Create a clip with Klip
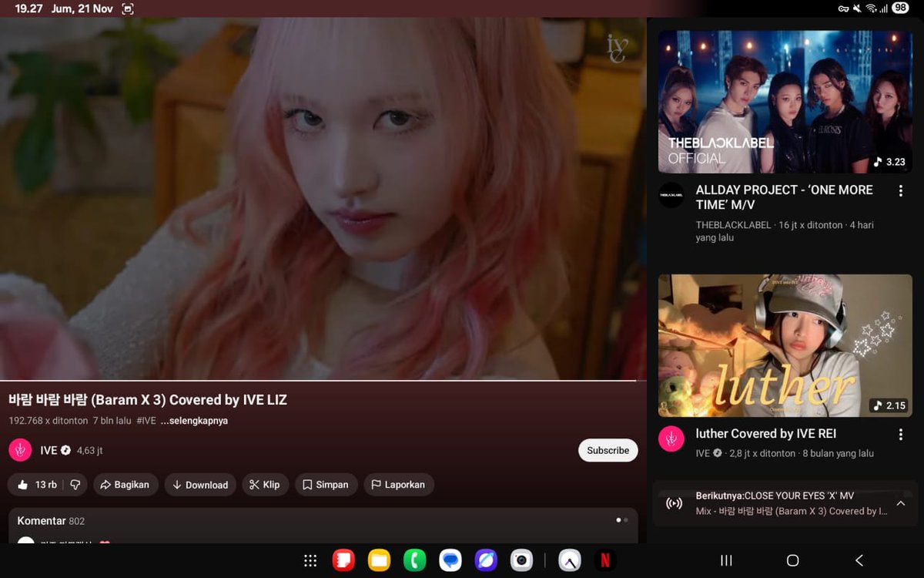Viewport: 924px width, 578px height. [x=266, y=485]
